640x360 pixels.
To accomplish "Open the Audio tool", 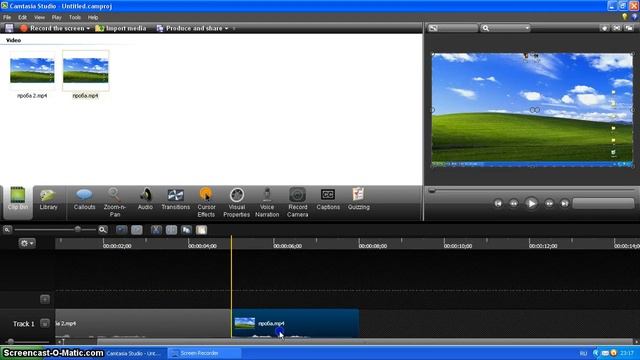I will point(145,199).
